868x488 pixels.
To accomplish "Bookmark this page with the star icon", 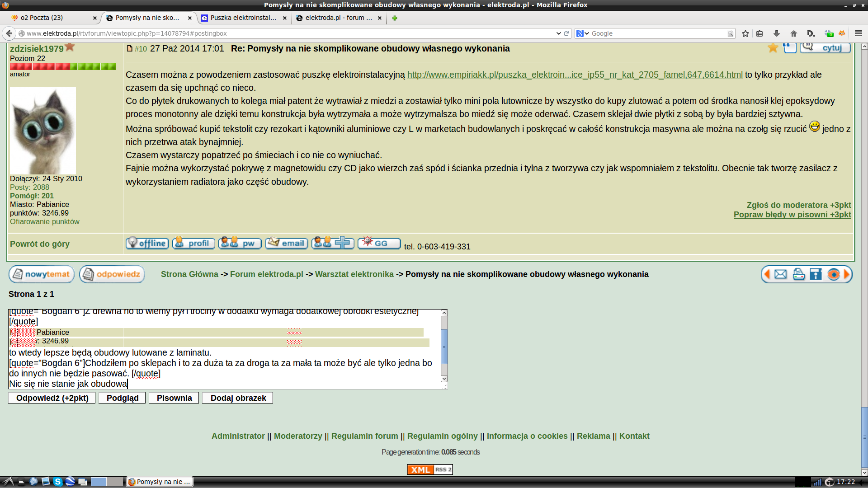I will coord(745,33).
